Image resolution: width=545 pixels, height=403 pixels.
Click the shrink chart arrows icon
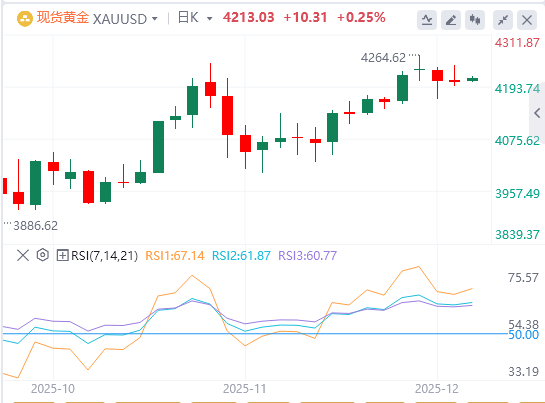503,20
